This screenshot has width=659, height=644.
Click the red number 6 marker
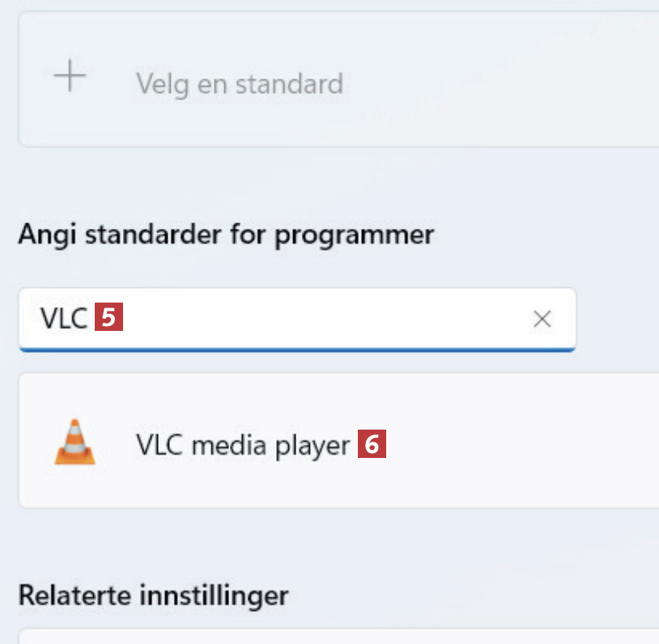point(372,444)
